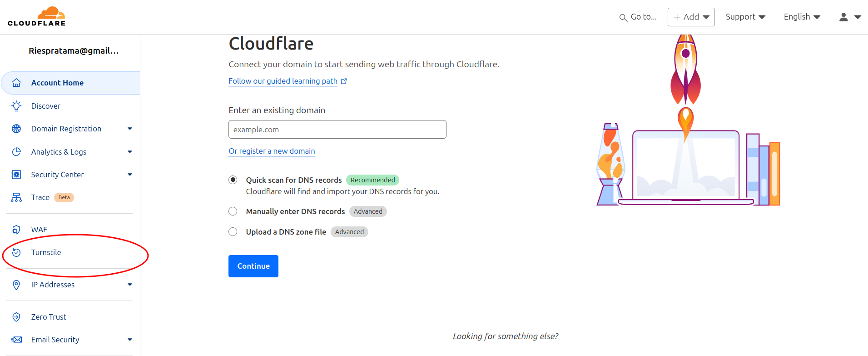Click Or register a new domain
Image resolution: width=868 pixels, height=356 pixels.
point(272,151)
